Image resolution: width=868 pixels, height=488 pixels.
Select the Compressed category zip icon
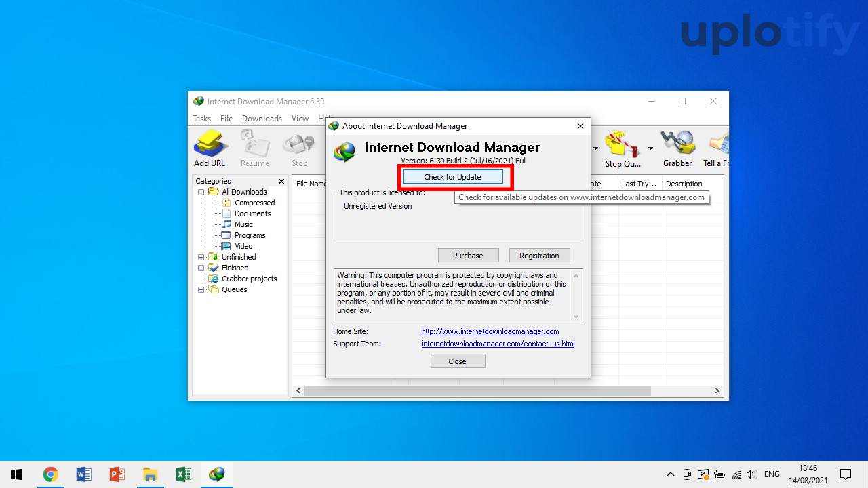[x=227, y=203]
